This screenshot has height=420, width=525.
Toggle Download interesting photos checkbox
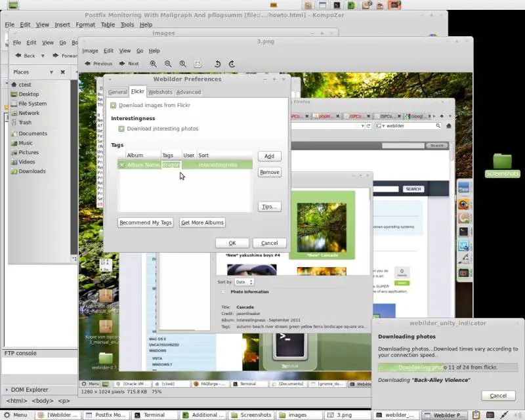pyautogui.click(x=121, y=129)
